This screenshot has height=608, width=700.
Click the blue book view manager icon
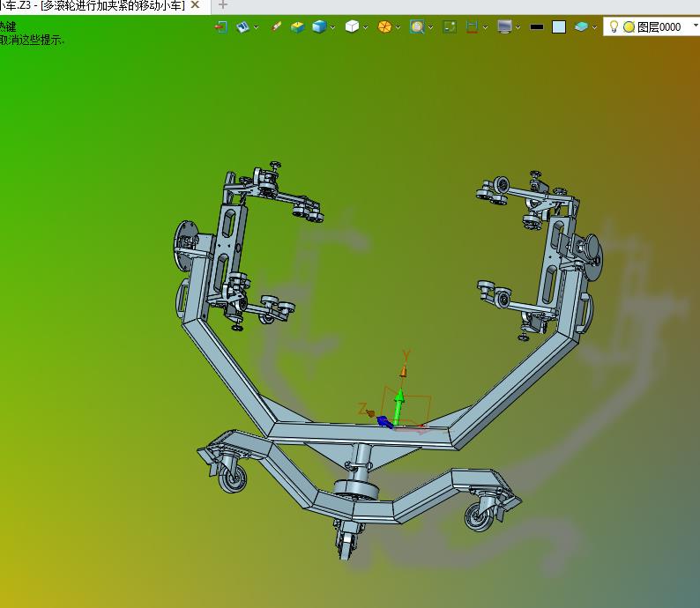click(x=242, y=27)
